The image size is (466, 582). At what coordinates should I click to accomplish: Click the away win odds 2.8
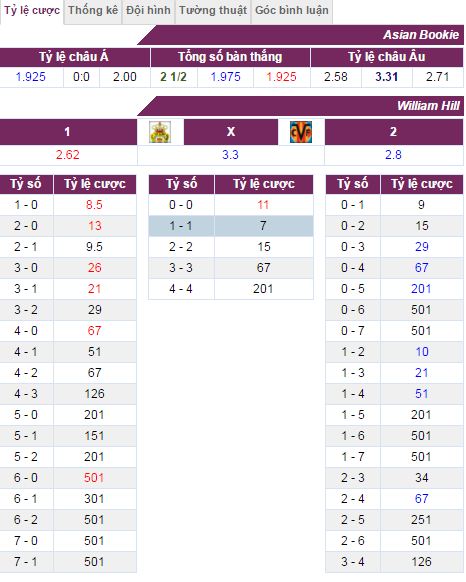point(393,155)
